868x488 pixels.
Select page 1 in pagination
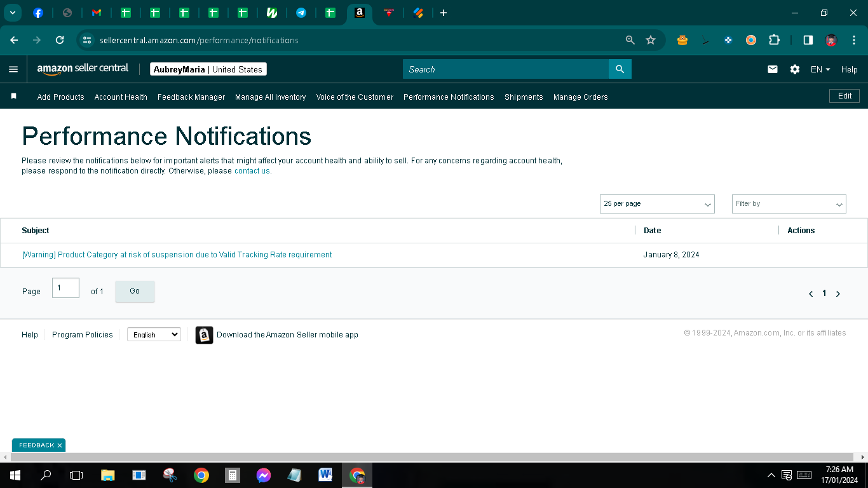tap(824, 294)
